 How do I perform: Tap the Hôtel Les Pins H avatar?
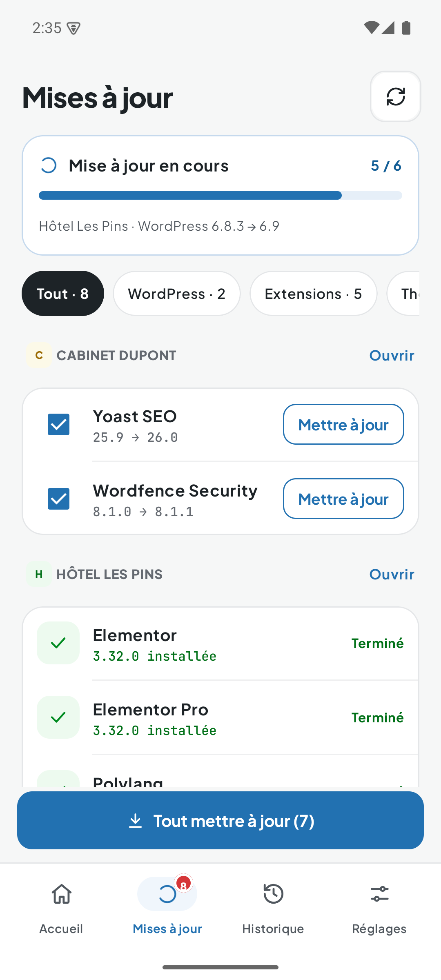pyautogui.click(x=39, y=574)
